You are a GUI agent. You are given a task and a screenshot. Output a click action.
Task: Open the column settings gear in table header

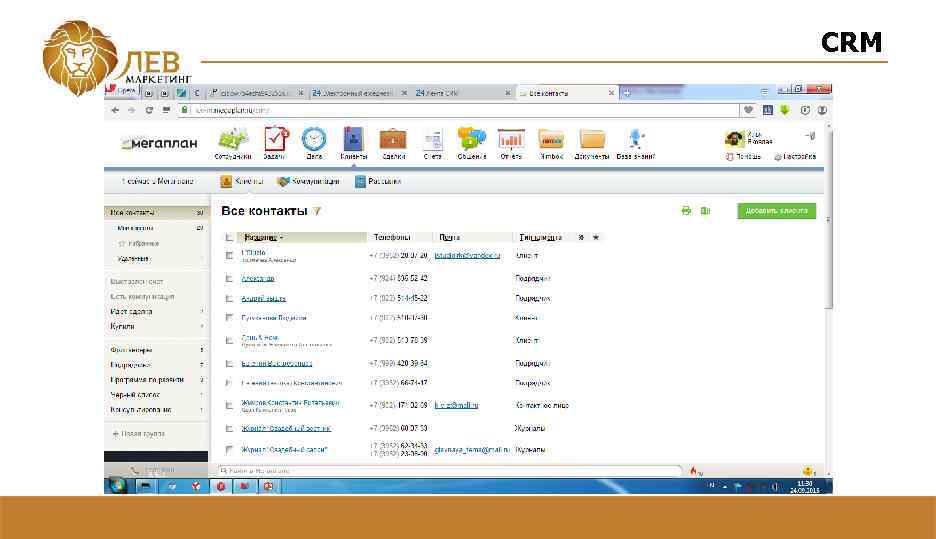pyautogui.click(x=581, y=237)
